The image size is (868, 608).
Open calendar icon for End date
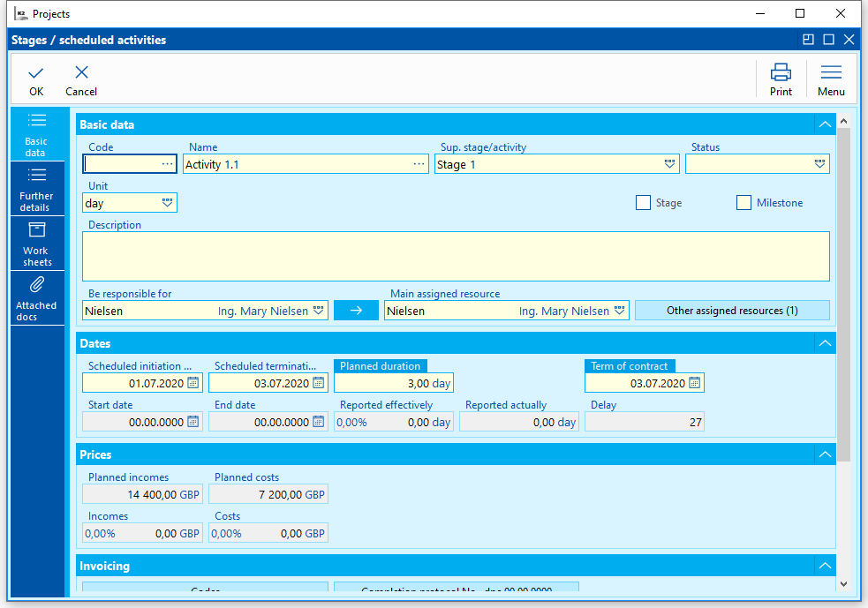[318, 422]
